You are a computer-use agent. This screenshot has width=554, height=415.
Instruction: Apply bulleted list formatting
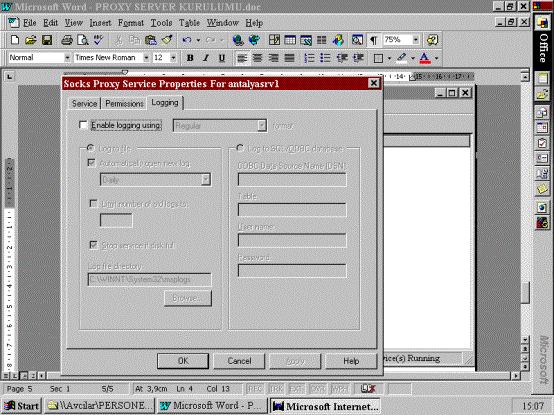(325, 58)
